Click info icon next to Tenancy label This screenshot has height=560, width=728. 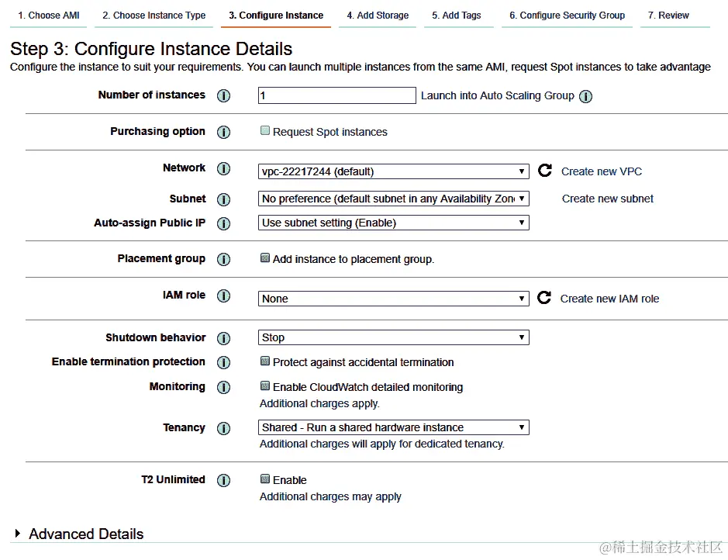224,429
